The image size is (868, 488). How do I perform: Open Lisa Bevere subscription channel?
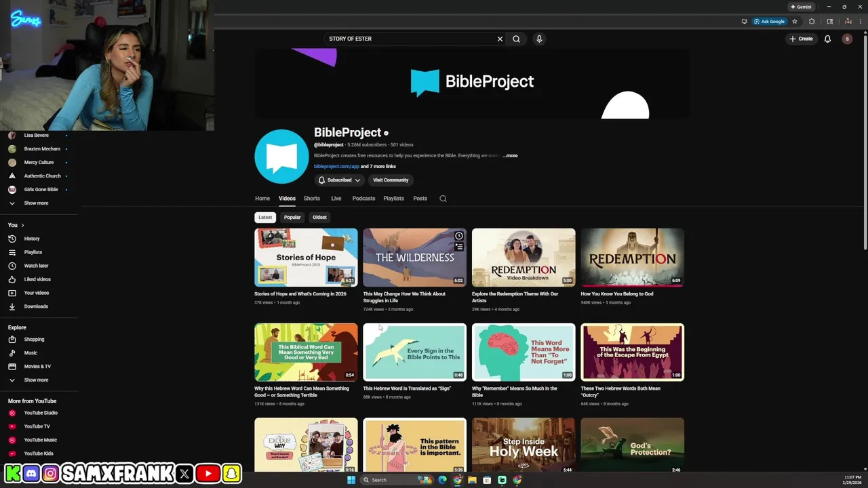[37, 135]
